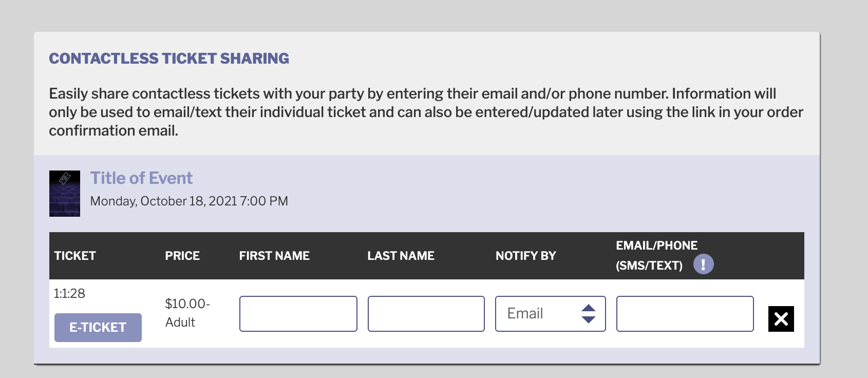Select the ticket number 1:1:28 text
This screenshot has width=868, height=378.
point(70,294)
